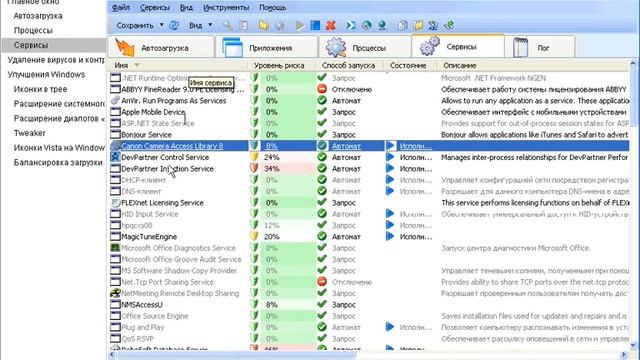Open the Сервисы menu in the menu bar

[155, 7]
